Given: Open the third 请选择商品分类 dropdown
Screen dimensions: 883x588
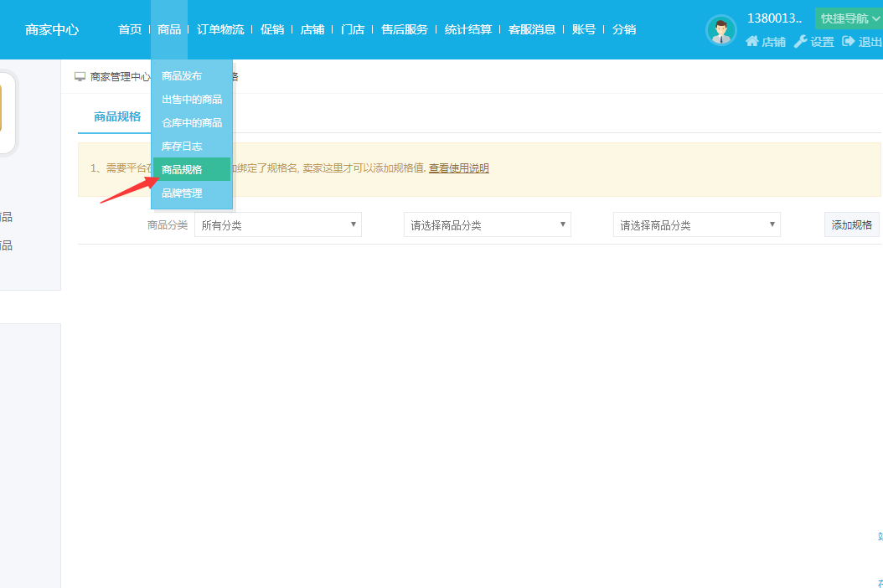Looking at the screenshot, I should (x=696, y=224).
